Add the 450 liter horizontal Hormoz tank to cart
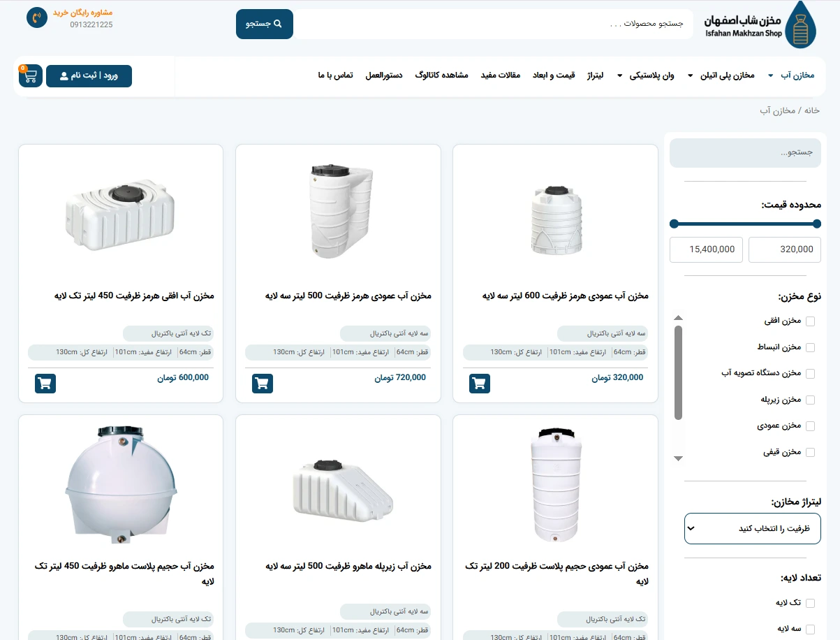 pyautogui.click(x=45, y=384)
